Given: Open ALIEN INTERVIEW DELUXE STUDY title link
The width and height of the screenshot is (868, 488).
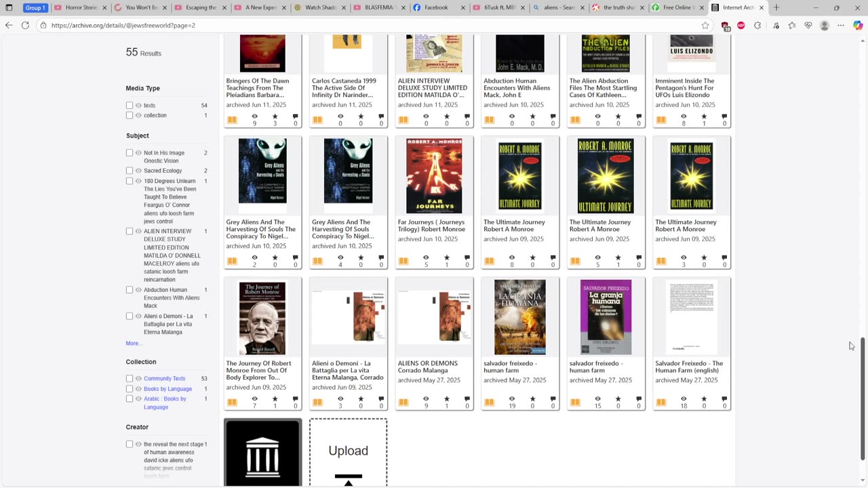Looking at the screenshot, I should click(x=433, y=88).
